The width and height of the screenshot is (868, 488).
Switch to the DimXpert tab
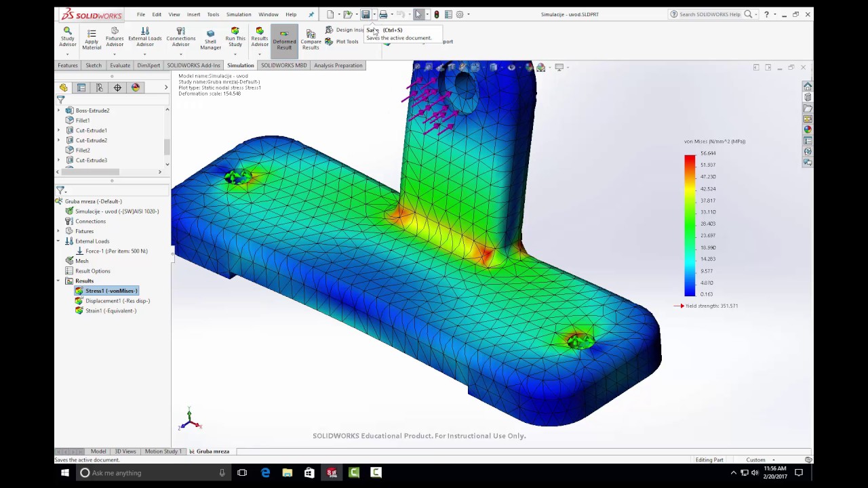point(149,65)
